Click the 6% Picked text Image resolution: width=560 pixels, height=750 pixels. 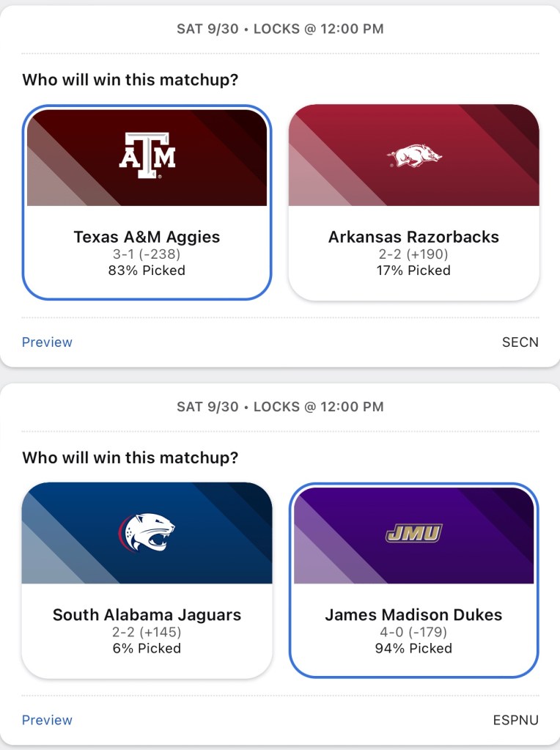click(147, 648)
